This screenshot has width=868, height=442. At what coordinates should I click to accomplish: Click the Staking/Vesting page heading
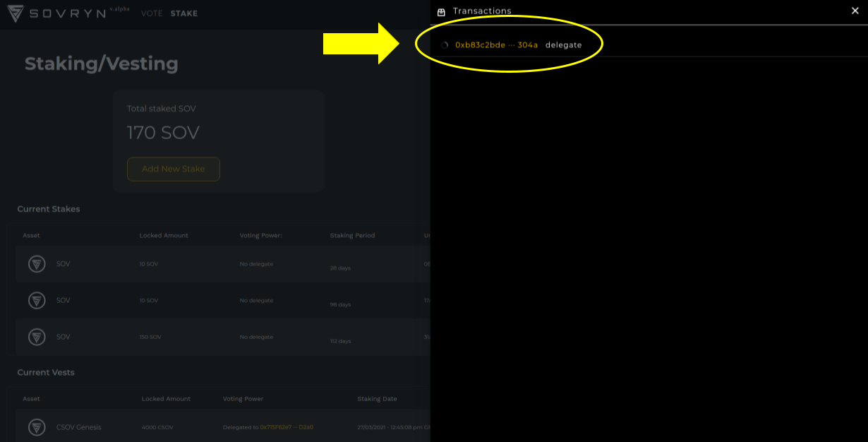pyautogui.click(x=102, y=64)
